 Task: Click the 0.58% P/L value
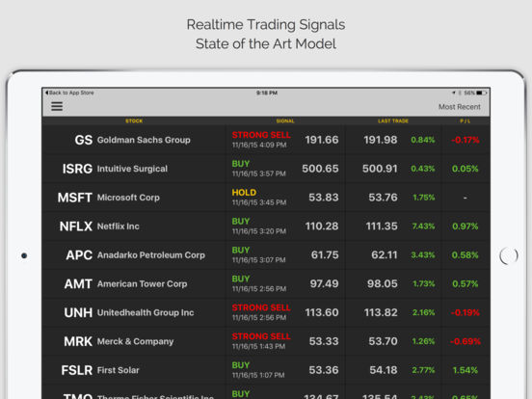pos(465,255)
